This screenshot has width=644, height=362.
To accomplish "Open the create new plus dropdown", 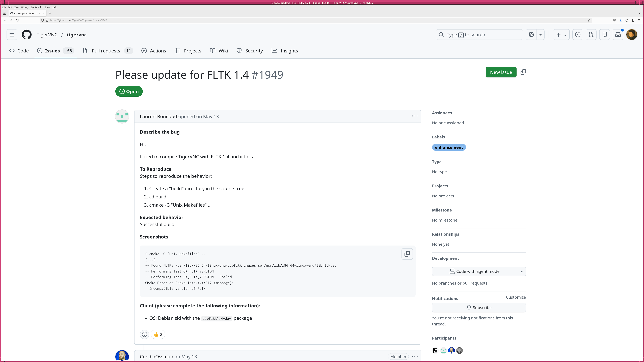I will click(561, 35).
